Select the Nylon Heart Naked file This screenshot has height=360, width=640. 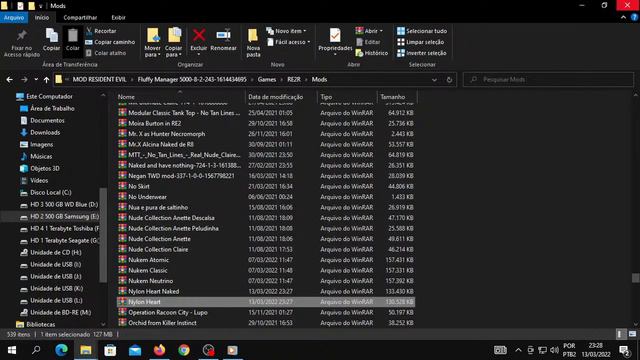153,291
